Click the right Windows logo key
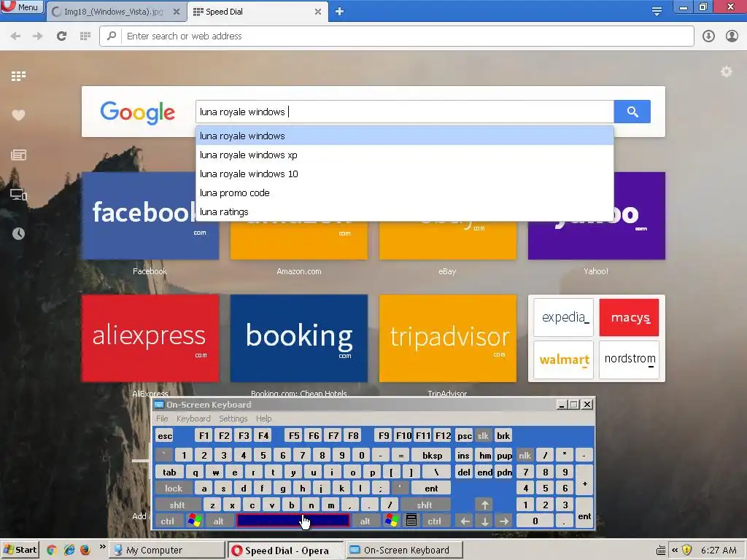The image size is (747, 560). pos(392,521)
